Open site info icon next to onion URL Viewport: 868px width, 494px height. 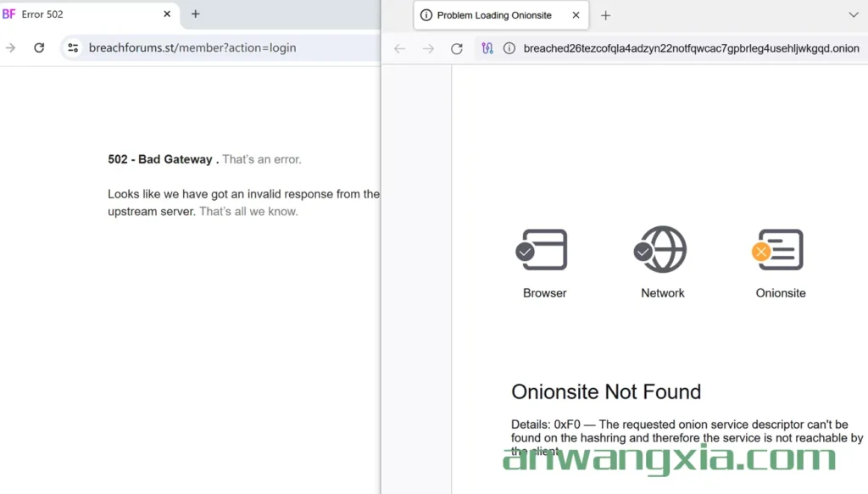509,48
